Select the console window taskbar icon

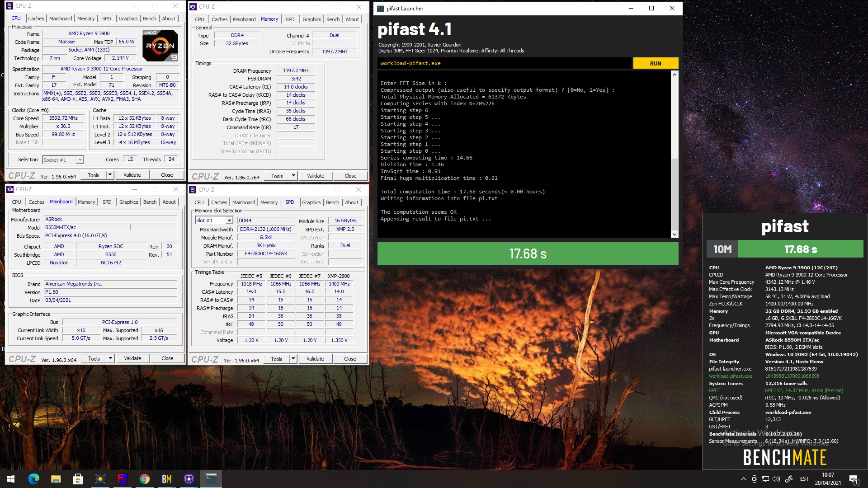pos(211,479)
